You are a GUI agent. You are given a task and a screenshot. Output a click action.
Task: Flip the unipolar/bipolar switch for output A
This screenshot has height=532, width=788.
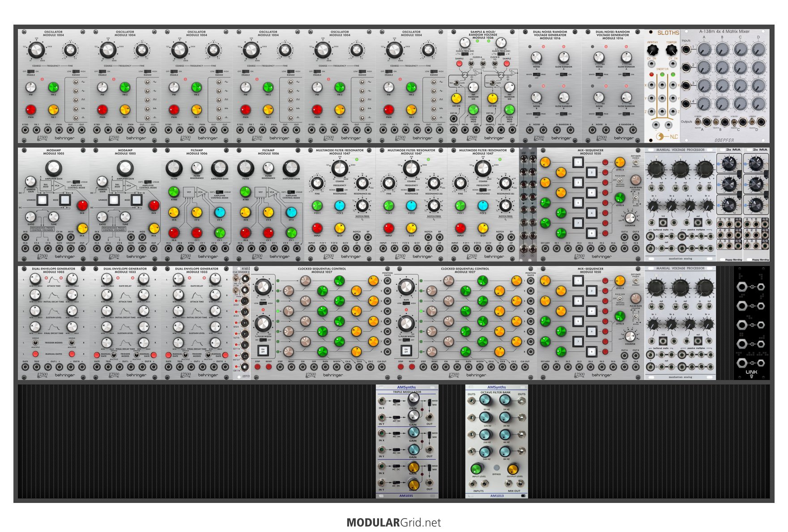pyautogui.click(x=699, y=121)
